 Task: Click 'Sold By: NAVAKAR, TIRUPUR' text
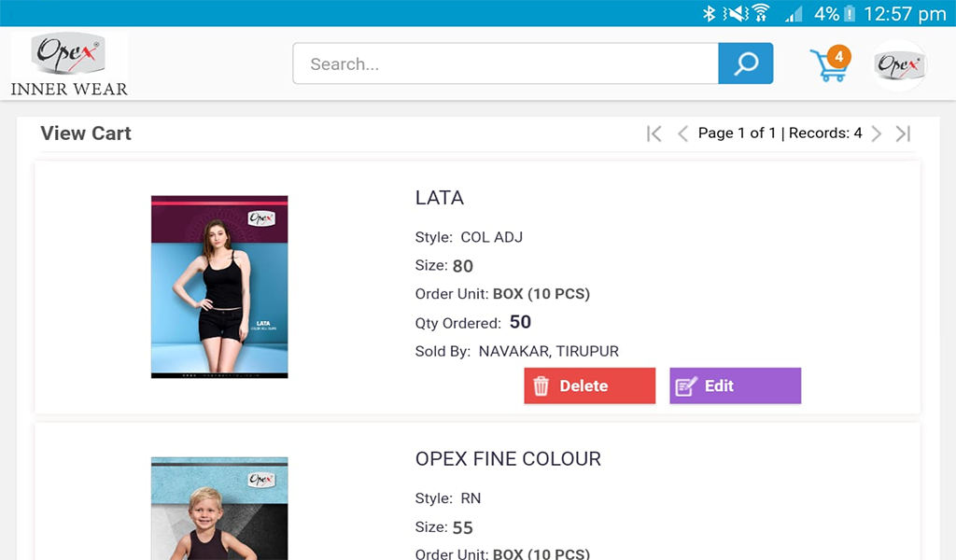click(x=517, y=352)
